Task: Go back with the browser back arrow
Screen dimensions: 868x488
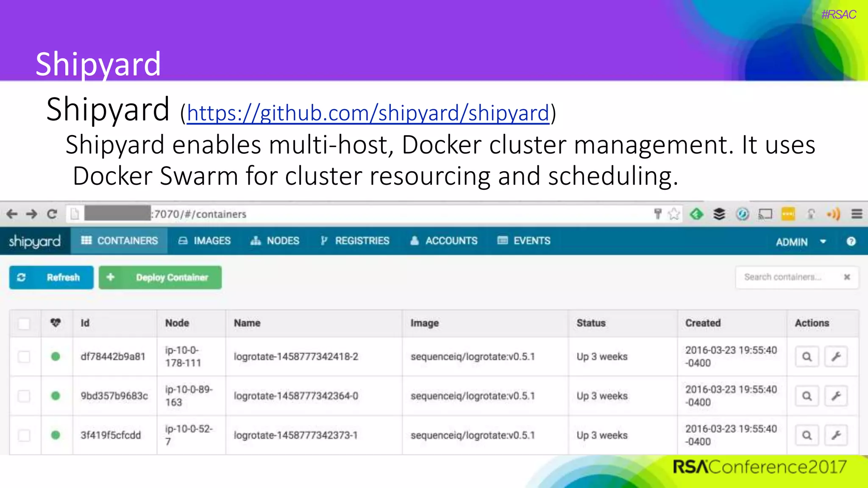Action: point(12,214)
